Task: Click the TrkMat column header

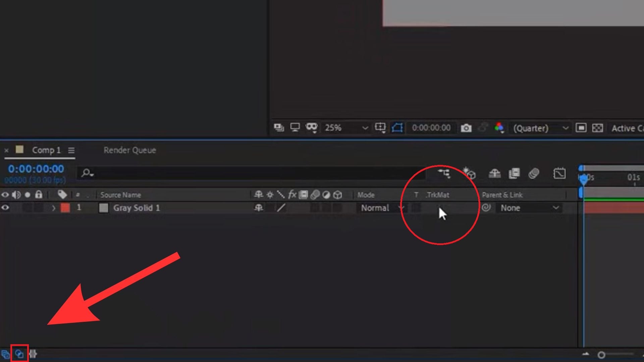Action: (x=437, y=195)
